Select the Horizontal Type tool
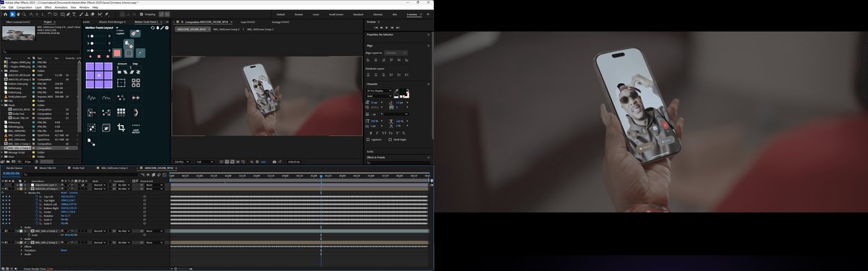 [74, 14]
